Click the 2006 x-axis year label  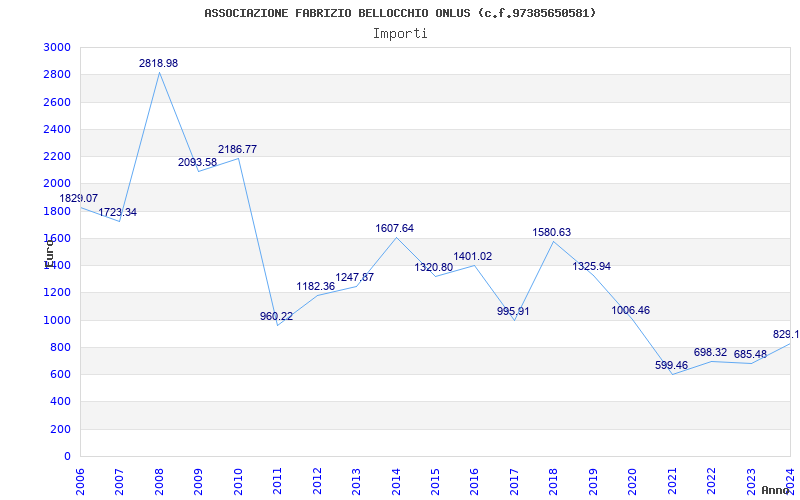click(x=80, y=480)
